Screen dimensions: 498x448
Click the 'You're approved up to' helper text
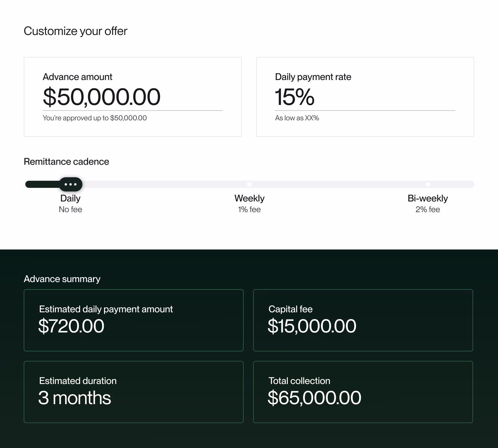point(95,118)
